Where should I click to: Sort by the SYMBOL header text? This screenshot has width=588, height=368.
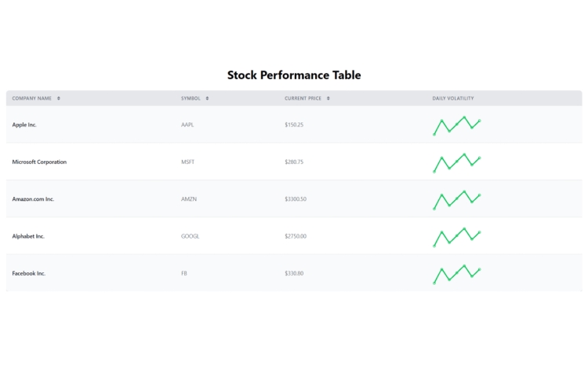tap(191, 98)
